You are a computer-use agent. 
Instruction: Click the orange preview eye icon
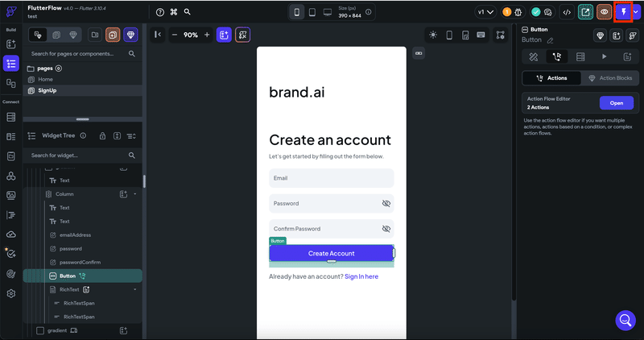[x=605, y=12]
